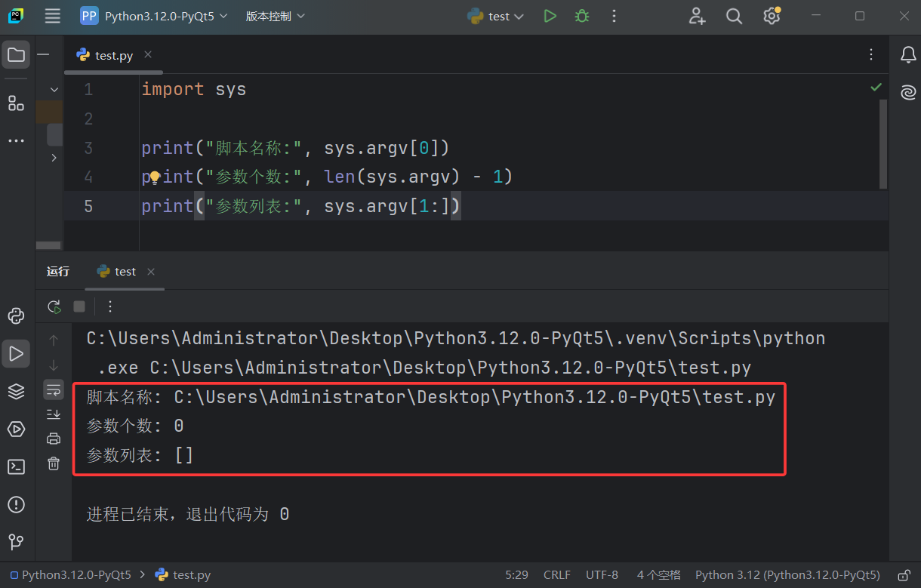Click the up arrow in the run console

[x=54, y=341]
